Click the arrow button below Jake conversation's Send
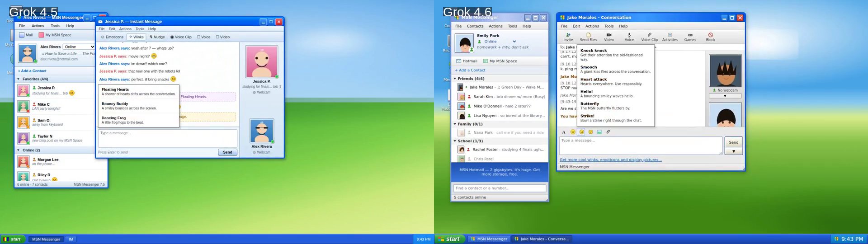Screen dimensions: 868x244 point(734,151)
